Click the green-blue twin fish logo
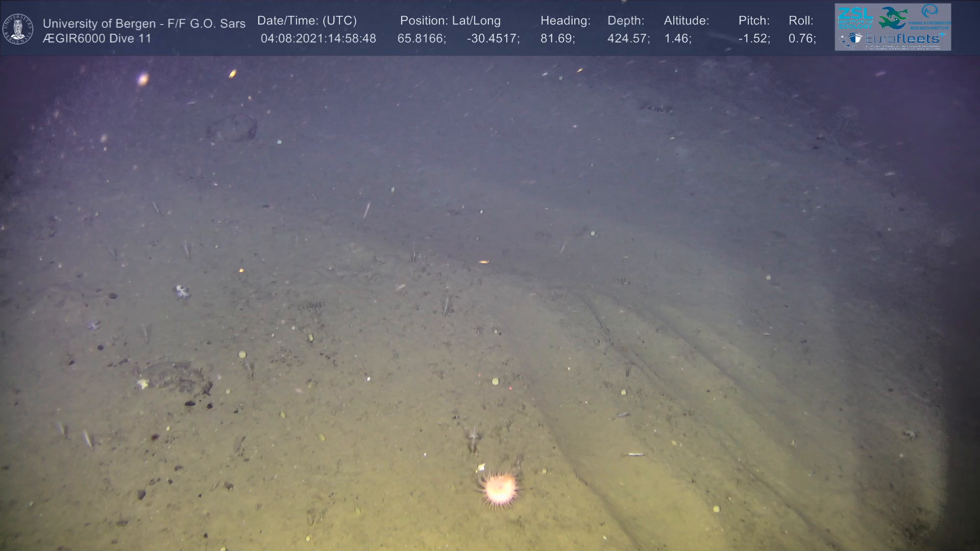The height and width of the screenshot is (551, 980). [x=892, y=18]
